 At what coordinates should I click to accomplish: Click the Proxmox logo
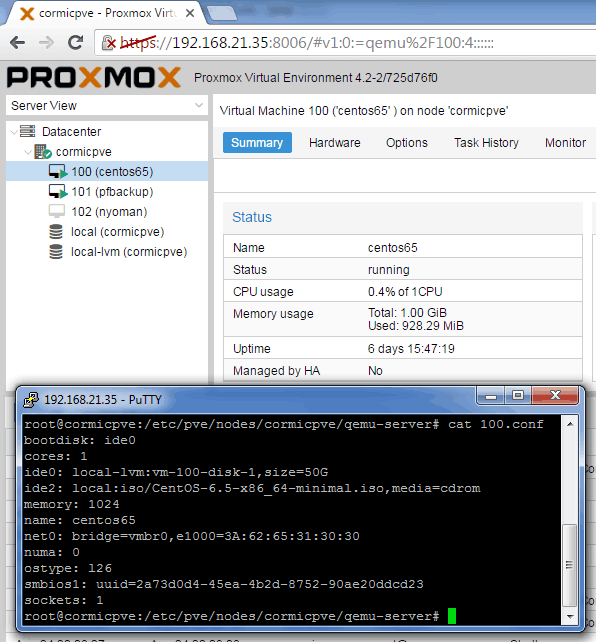tap(94, 77)
